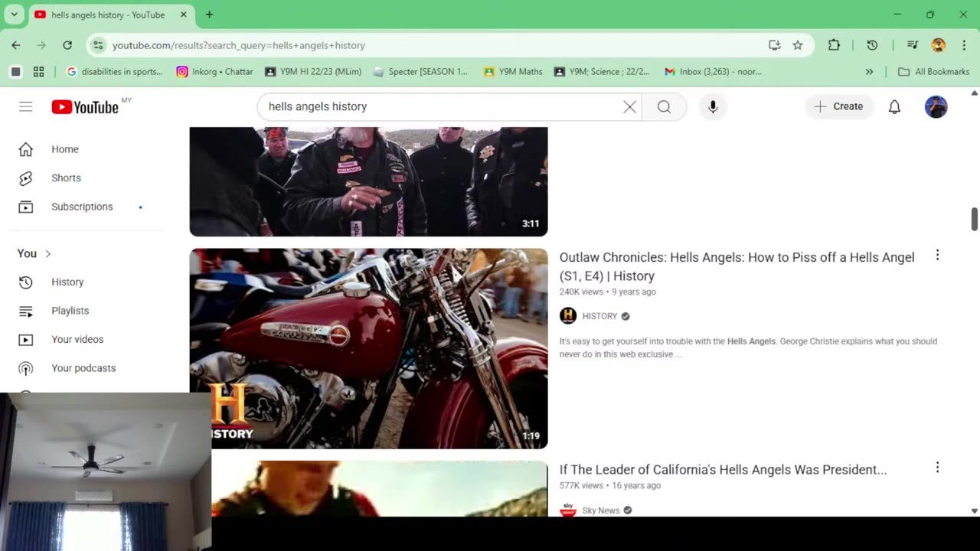
Task: Open the install app icon in address bar
Action: (775, 45)
